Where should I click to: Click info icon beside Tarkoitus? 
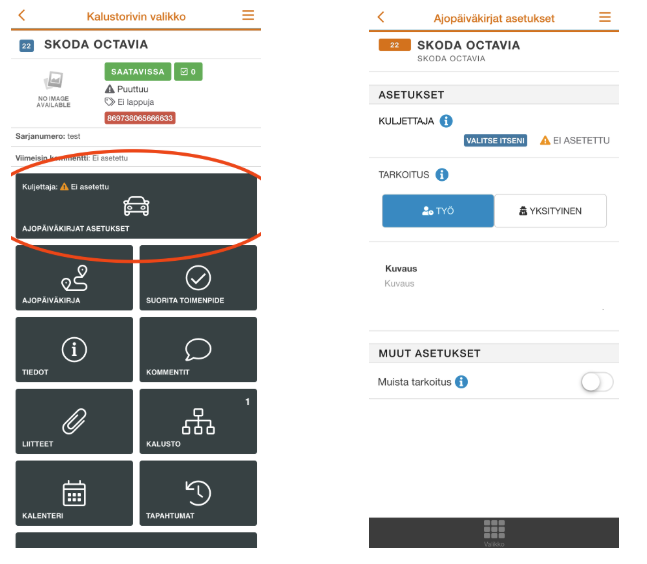coord(442,175)
